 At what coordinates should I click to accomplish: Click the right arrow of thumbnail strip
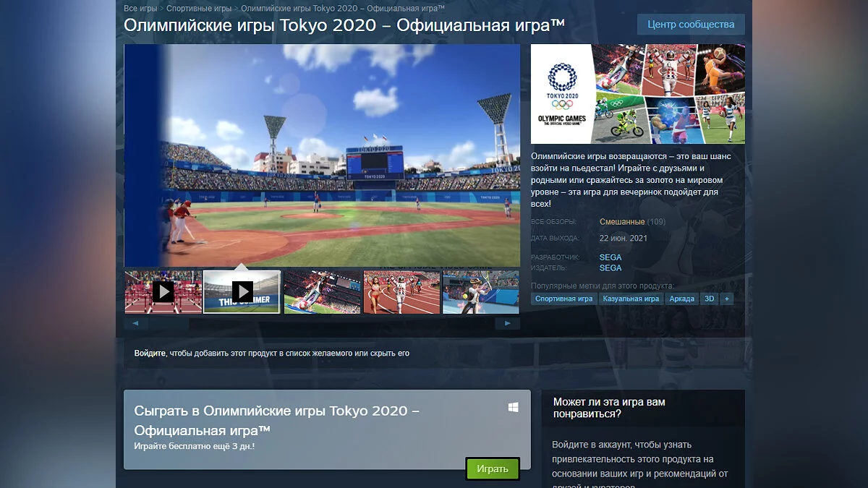[x=507, y=323]
